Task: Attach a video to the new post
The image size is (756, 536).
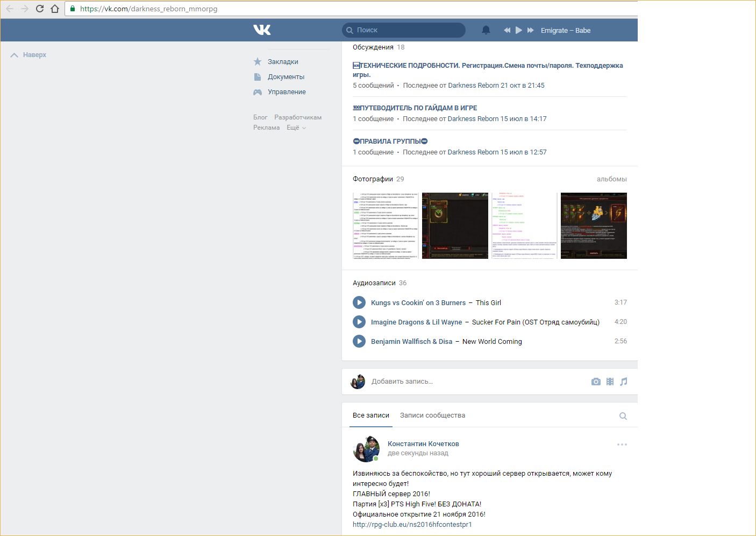Action: (x=610, y=382)
